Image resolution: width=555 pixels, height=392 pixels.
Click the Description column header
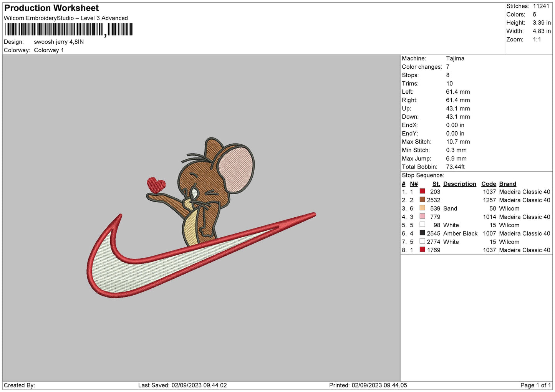[x=459, y=184]
